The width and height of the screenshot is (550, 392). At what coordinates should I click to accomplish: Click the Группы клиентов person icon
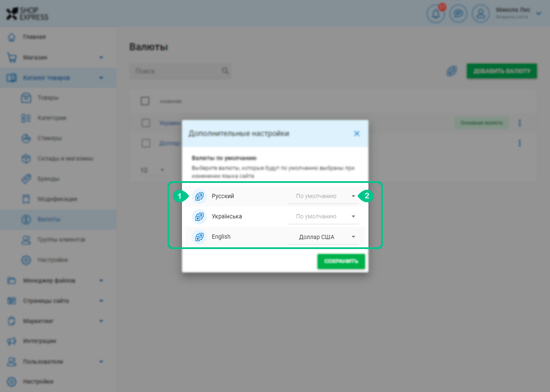pyautogui.click(x=26, y=240)
